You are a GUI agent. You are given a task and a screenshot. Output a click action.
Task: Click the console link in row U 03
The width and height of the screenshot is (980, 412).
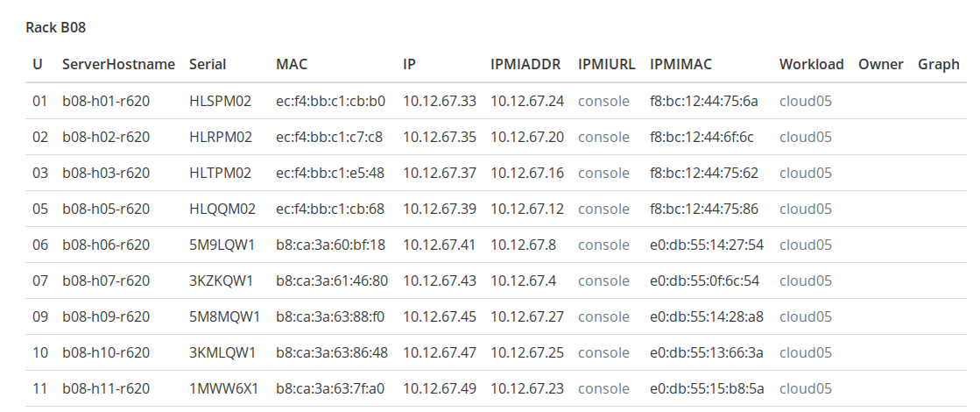click(603, 173)
